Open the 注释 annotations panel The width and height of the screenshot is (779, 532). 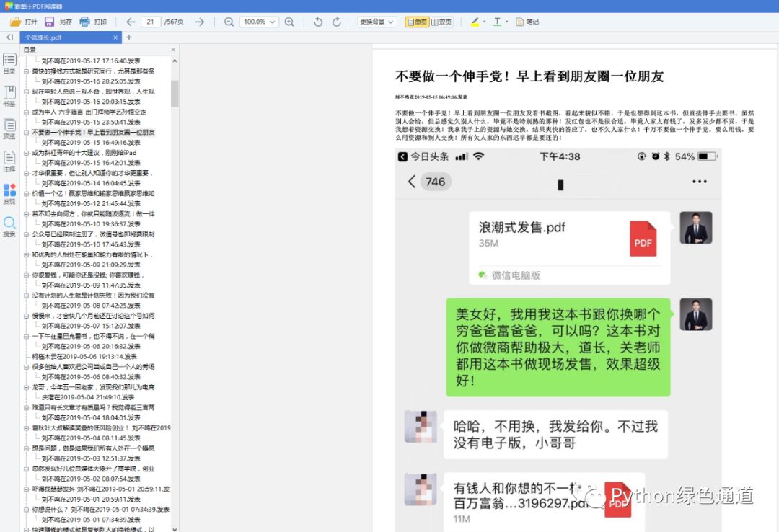[x=9, y=161]
